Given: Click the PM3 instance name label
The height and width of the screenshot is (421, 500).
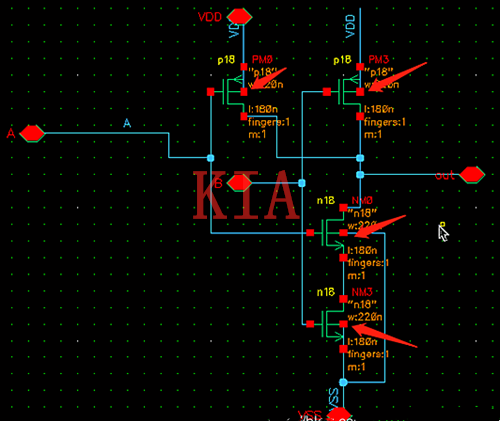Looking at the screenshot, I should (378, 59).
